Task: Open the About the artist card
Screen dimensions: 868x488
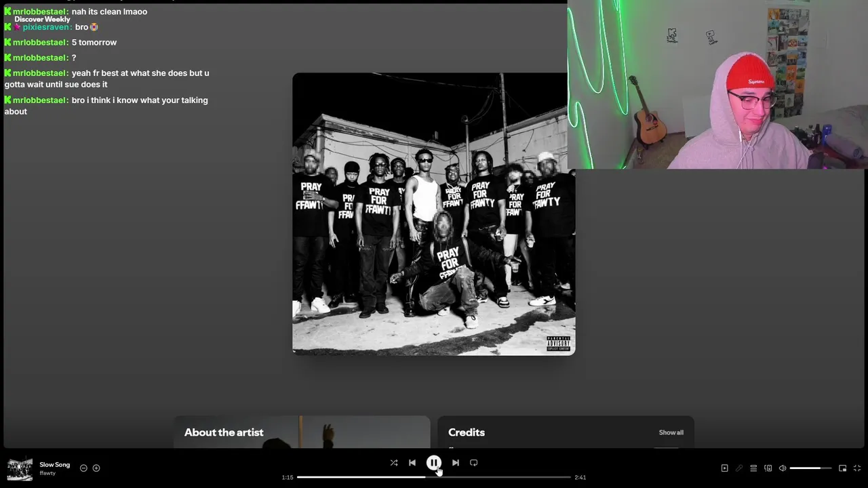Action: tap(302, 432)
